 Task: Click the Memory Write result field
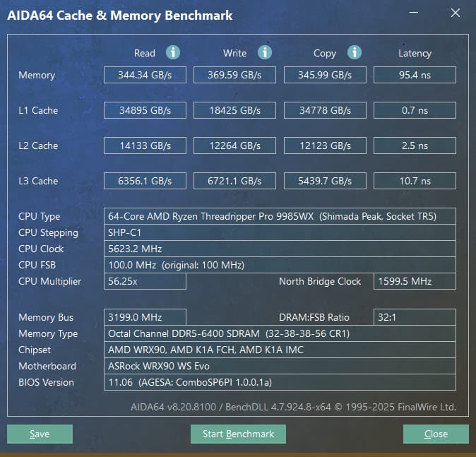[x=235, y=75]
